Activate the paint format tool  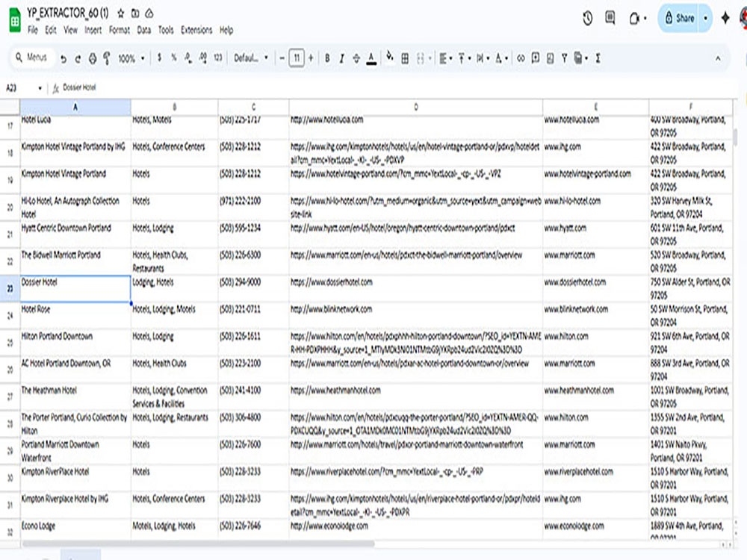click(107, 58)
